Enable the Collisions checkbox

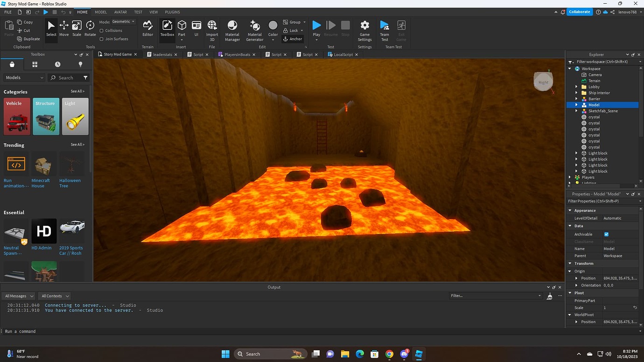click(x=102, y=31)
